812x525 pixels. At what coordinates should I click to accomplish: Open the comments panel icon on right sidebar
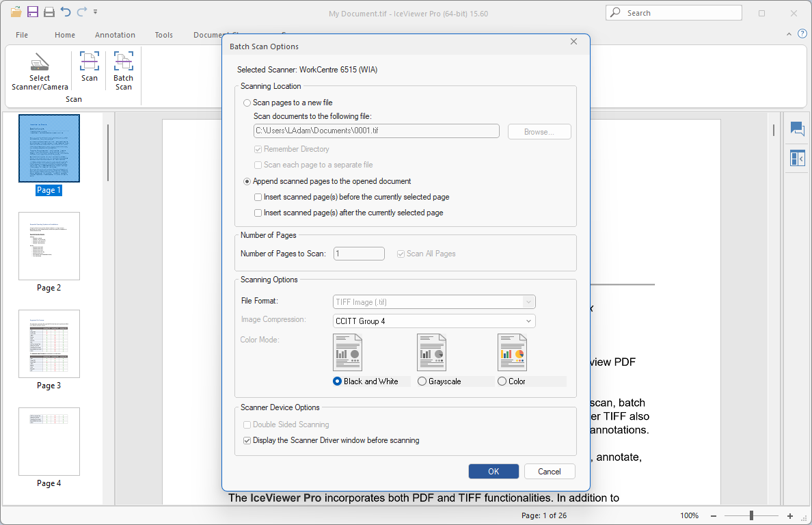pos(798,129)
